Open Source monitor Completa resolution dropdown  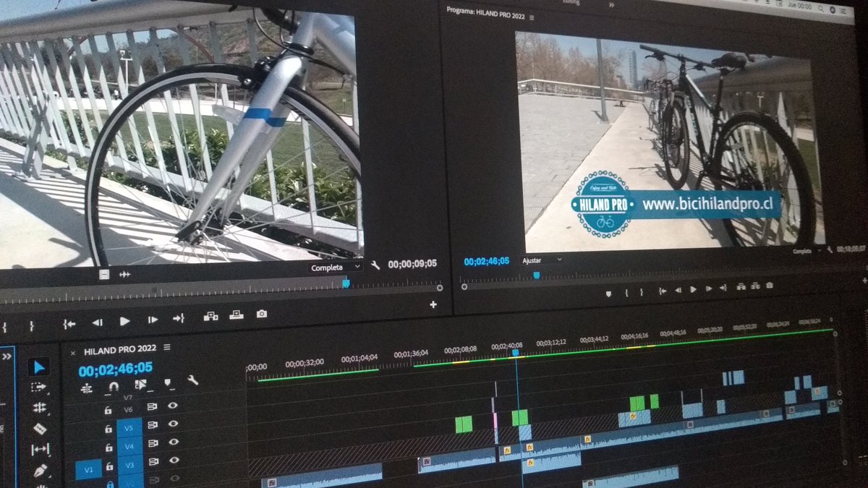coord(333,267)
